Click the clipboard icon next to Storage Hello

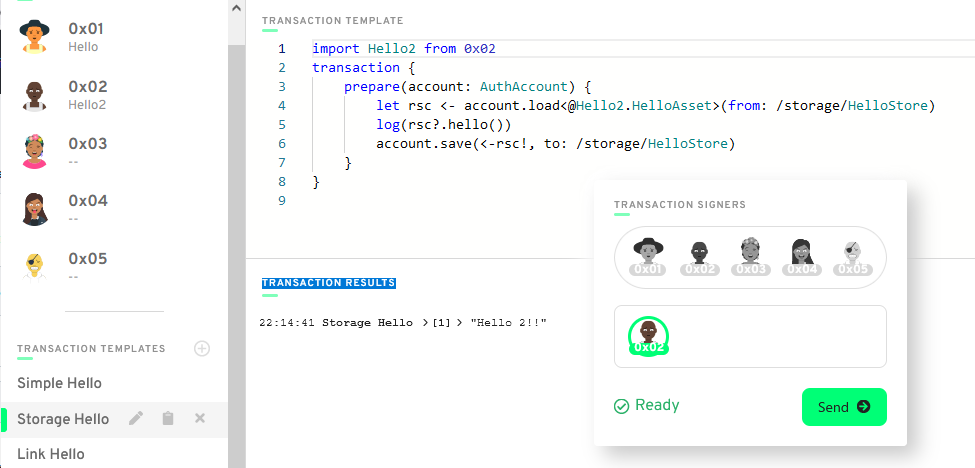(168, 419)
